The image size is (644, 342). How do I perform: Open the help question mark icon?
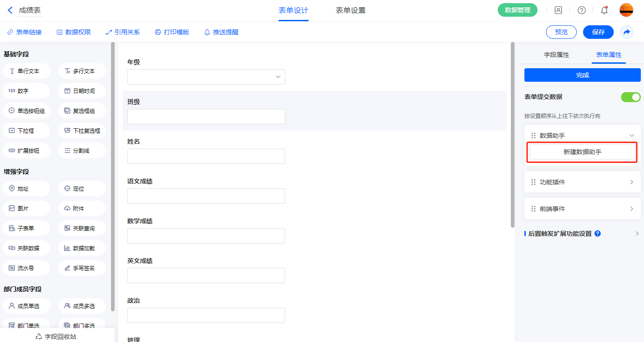[x=582, y=10]
